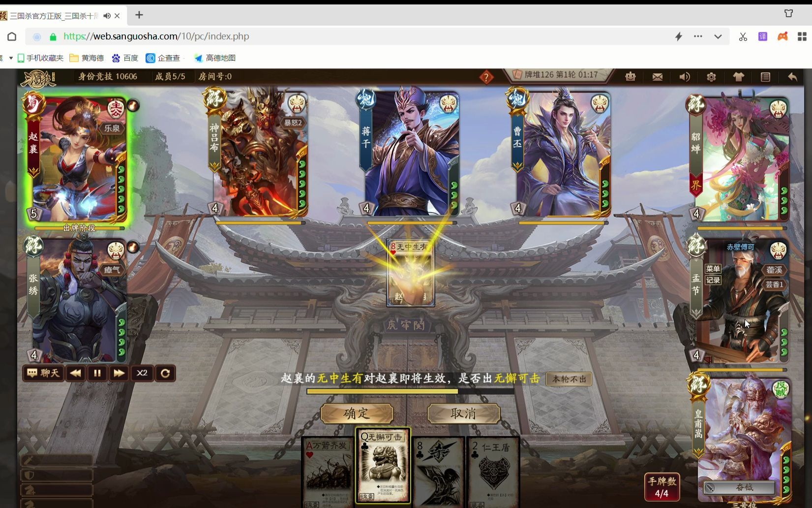This screenshot has height=508, width=812.
Task: Open 百度 bookmark
Action: tap(125, 58)
